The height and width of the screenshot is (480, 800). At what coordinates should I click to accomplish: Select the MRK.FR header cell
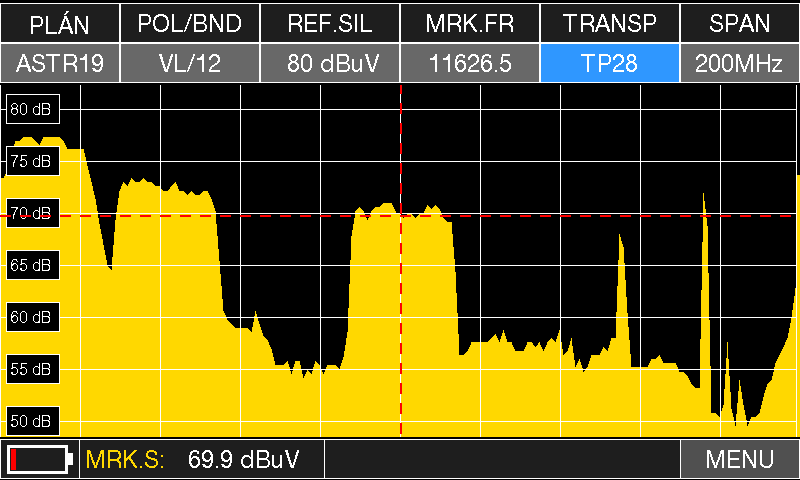pyautogui.click(x=470, y=23)
